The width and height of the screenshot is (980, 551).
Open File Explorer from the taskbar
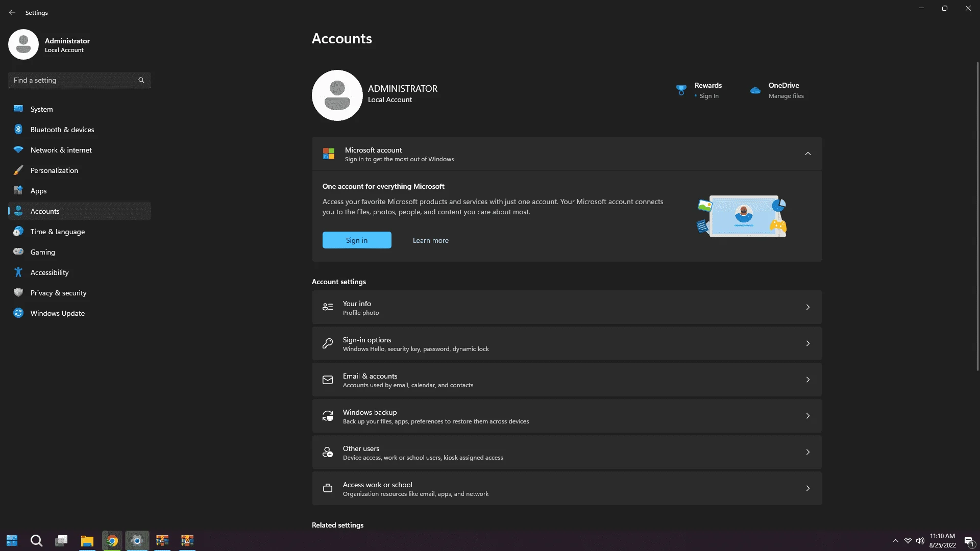tap(87, 541)
